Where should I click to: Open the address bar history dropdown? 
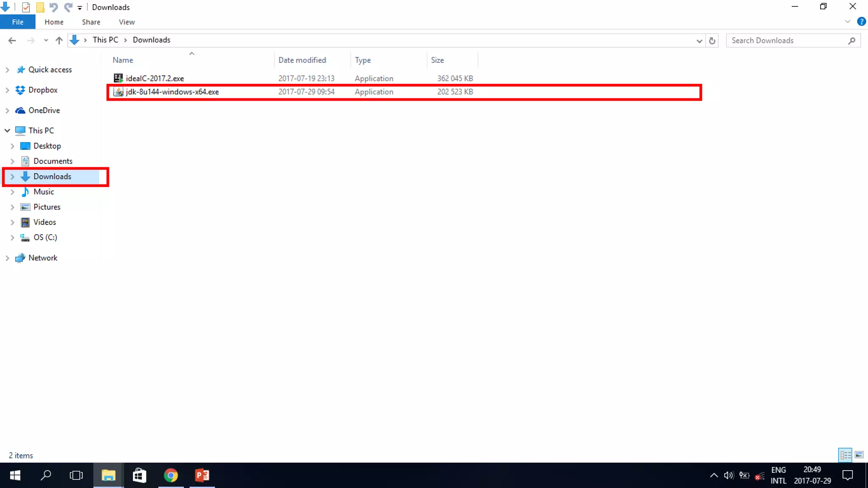tap(699, 41)
